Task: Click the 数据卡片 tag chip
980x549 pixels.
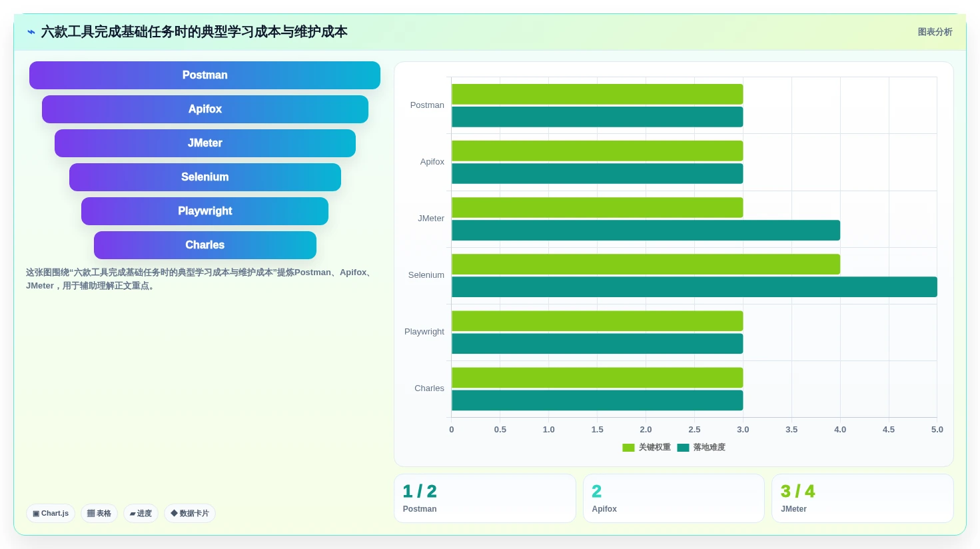Action: [x=190, y=513]
